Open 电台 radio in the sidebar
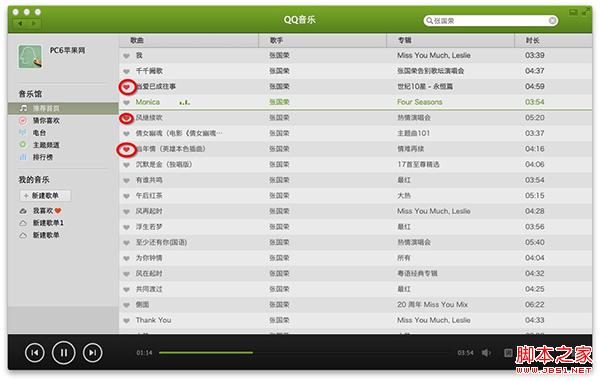Image resolution: width=600 pixels, height=381 pixels. coord(33,133)
